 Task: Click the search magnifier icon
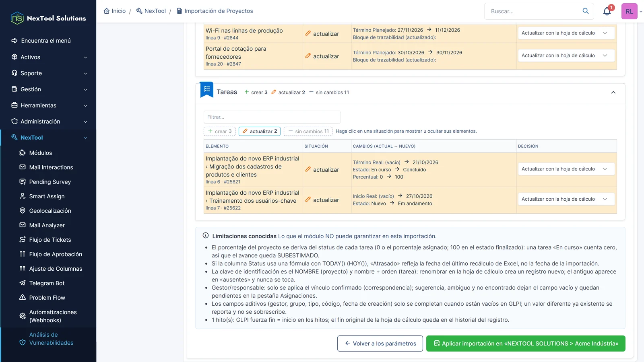coord(586,11)
